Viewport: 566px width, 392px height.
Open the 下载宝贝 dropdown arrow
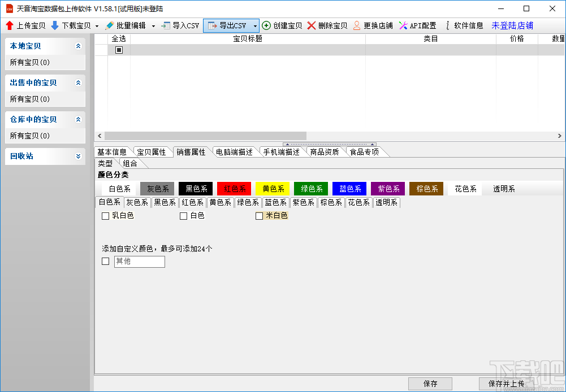coord(97,26)
